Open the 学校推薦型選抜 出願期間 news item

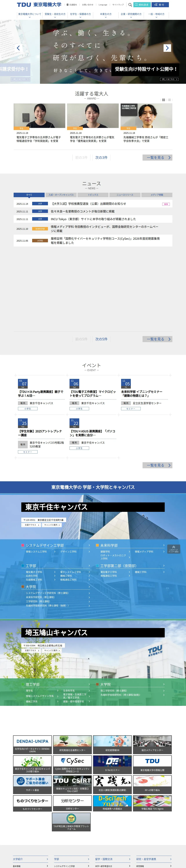pos(89,204)
